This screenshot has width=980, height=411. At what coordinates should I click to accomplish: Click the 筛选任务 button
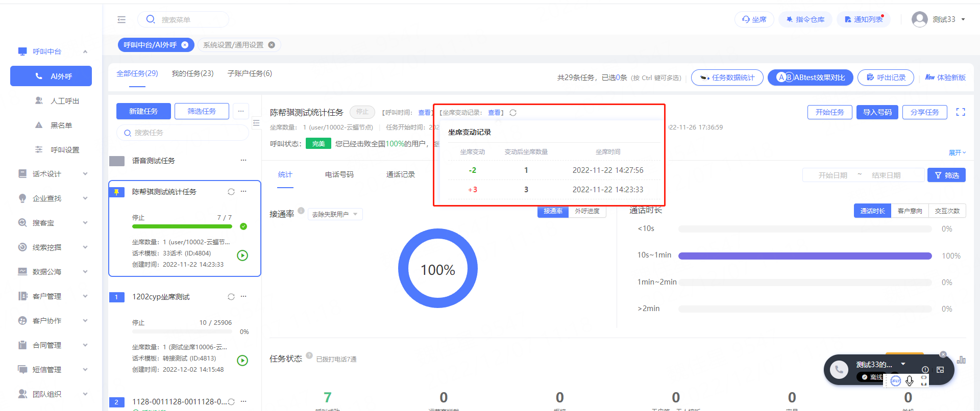coord(202,111)
